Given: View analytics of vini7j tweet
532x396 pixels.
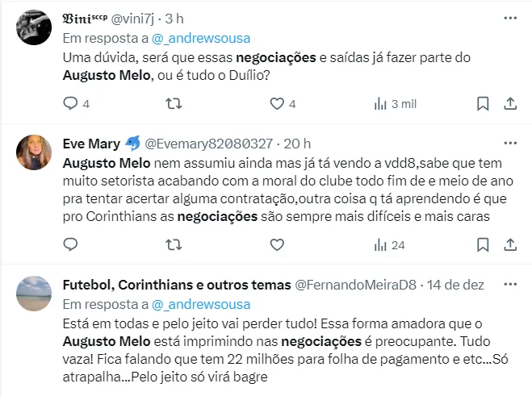Looking at the screenshot, I should point(380,103).
